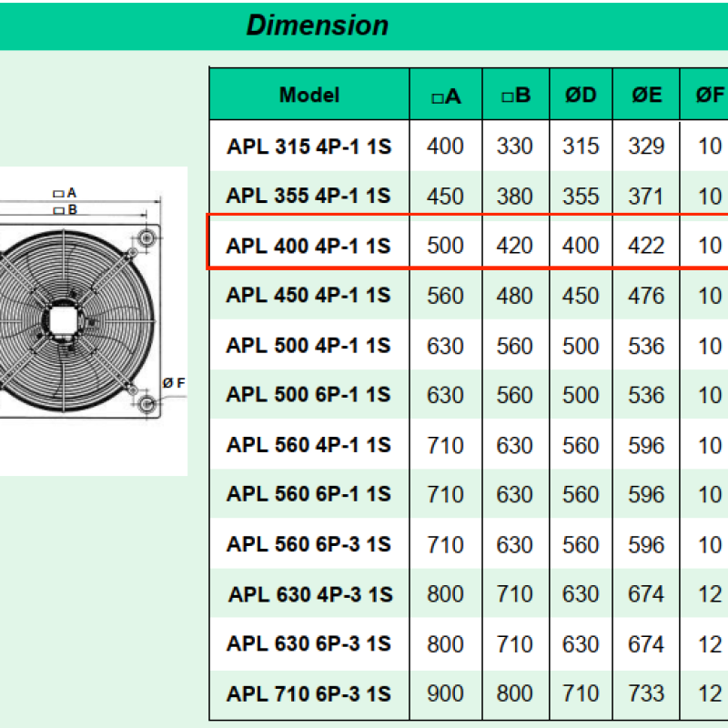The height and width of the screenshot is (728, 728).
Task: Click ØD value 560 for APL 560 6P-1 1S
Action: pos(581,494)
